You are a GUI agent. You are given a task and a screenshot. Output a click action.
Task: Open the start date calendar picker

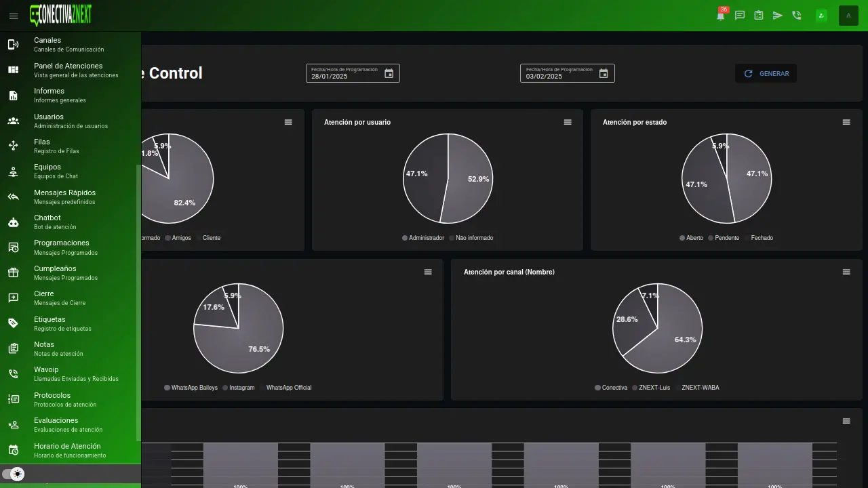pyautogui.click(x=389, y=73)
